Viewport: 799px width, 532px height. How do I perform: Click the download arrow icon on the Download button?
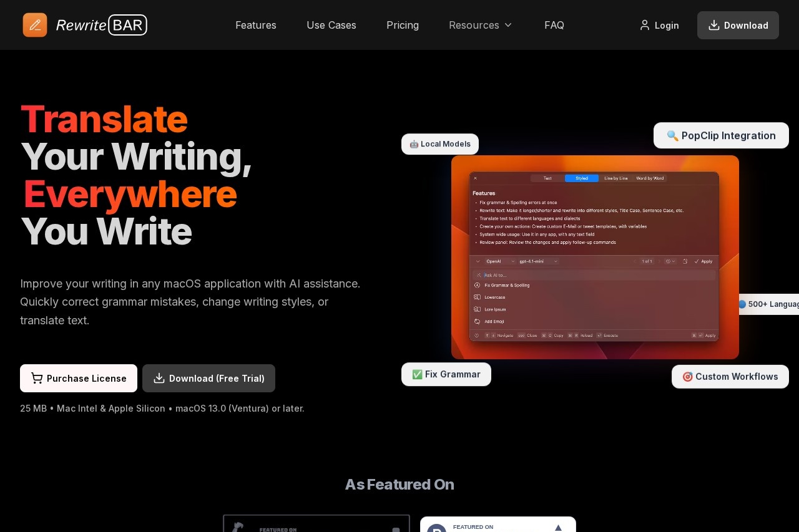click(713, 25)
